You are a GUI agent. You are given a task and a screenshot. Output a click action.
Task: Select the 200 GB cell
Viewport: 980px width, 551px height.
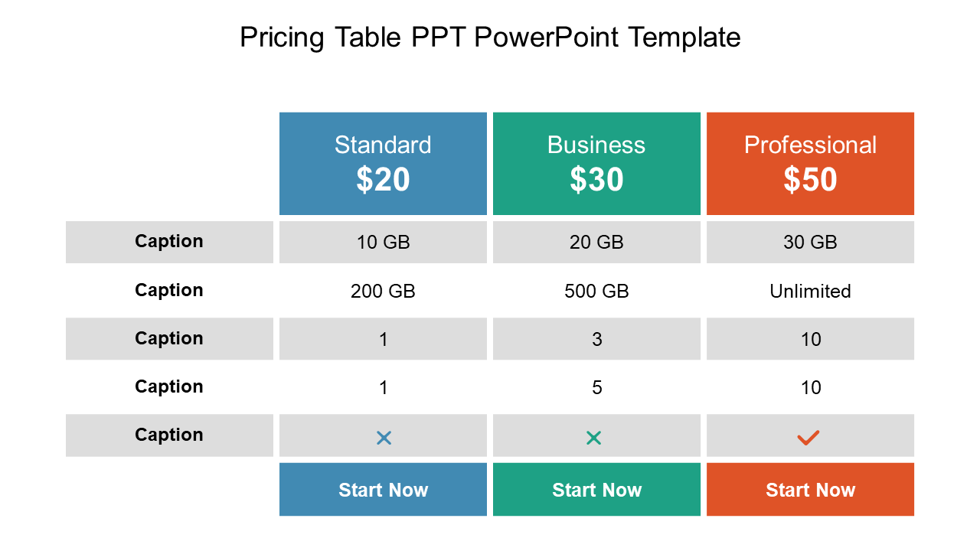point(383,291)
